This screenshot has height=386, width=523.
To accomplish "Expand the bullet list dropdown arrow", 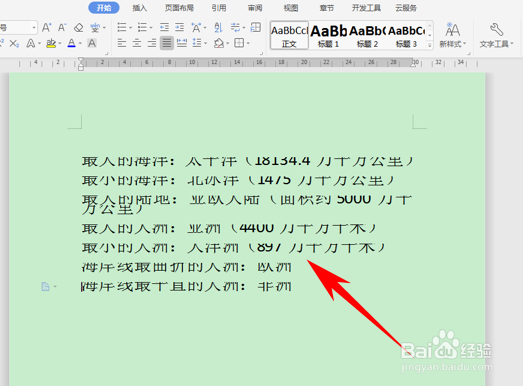I will pyautogui.click(x=130, y=28).
